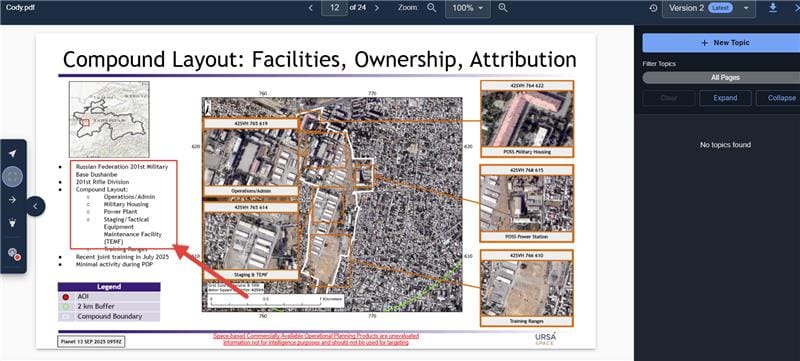Screen dimensions: 800x361
Task: Click the Staging & TEMF image inset
Action: [251, 242]
